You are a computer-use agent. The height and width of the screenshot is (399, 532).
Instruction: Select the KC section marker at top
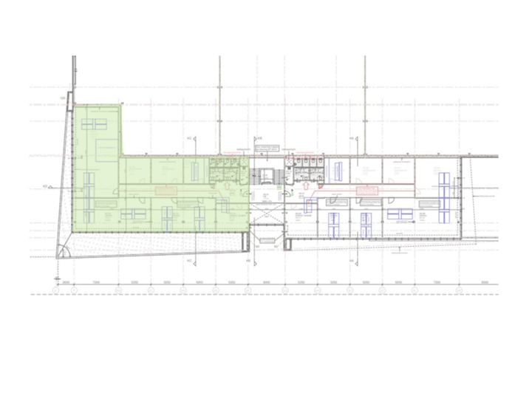tap(189, 138)
